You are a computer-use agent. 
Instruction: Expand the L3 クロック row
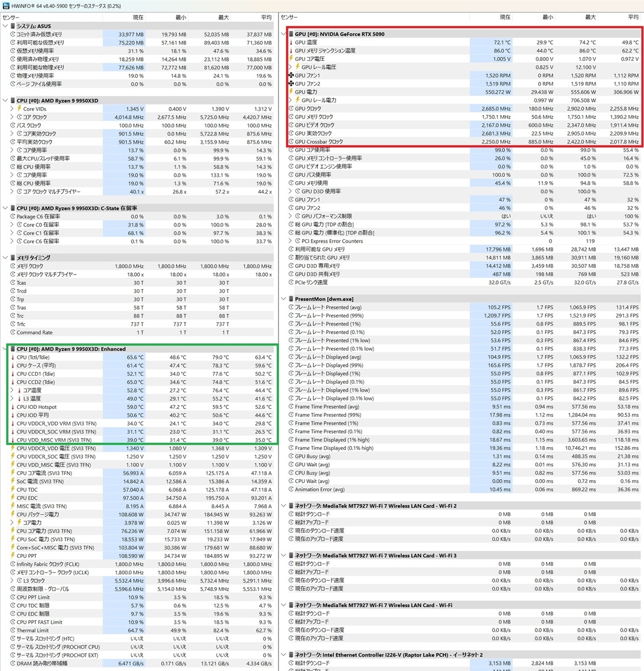12,580
